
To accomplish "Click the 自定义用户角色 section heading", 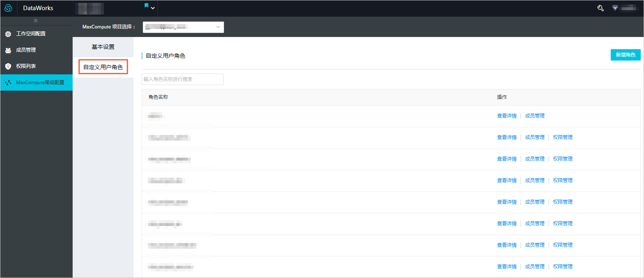I will [x=166, y=56].
